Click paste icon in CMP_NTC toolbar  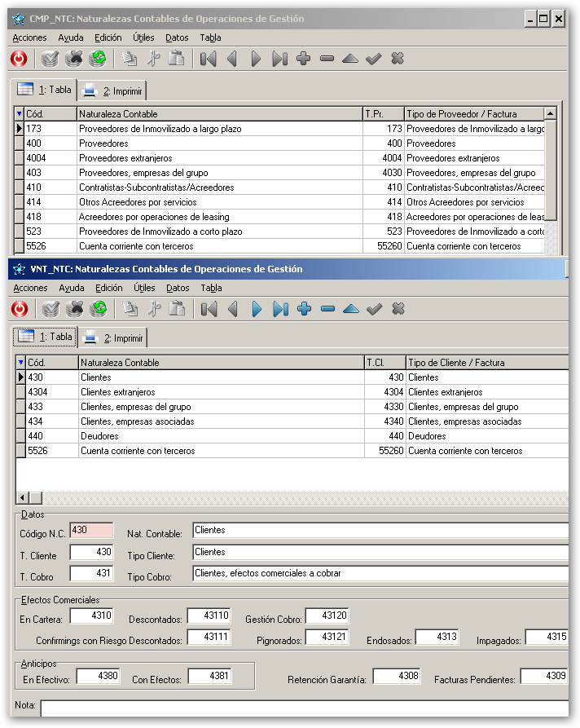176,59
